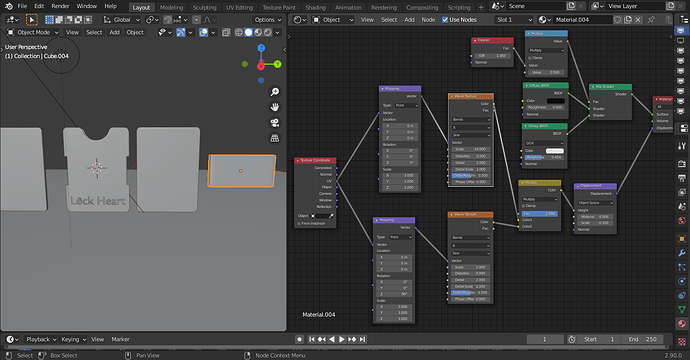Click the play animation button
690x360 pixels.
pos(341,339)
